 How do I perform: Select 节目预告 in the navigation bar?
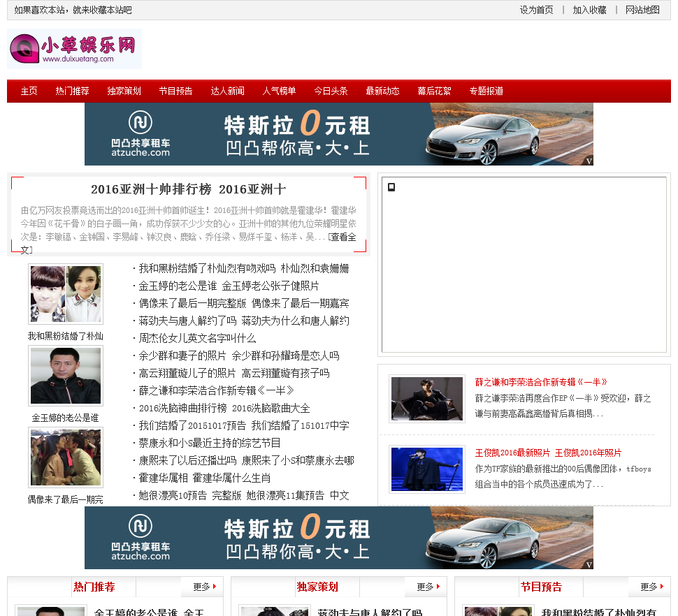(x=175, y=91)
